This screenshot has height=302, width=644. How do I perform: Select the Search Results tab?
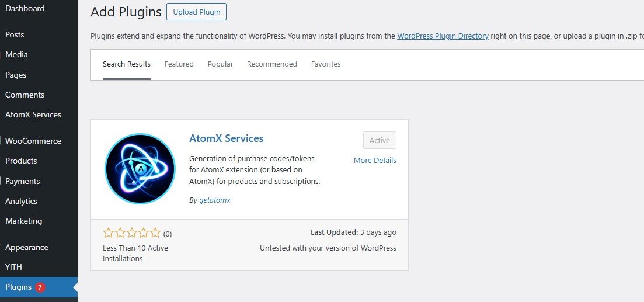pos(127,64)
